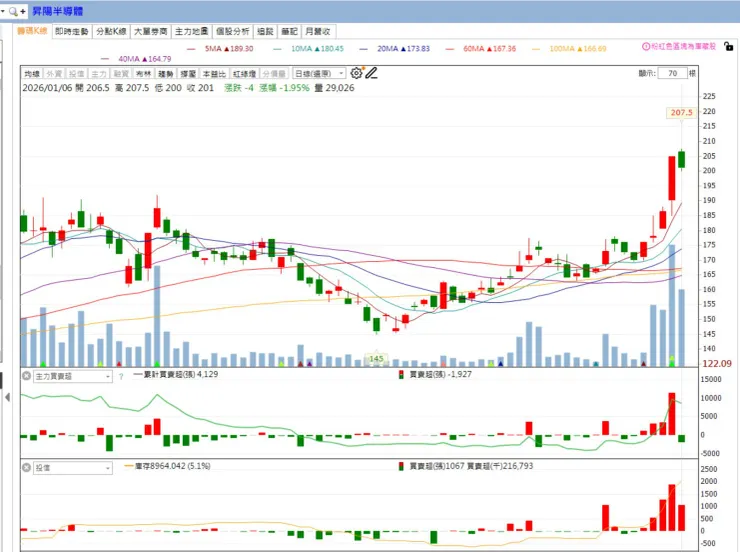Click the magnifier search icon beside the stock name
The width and height of the screenshot is (740, 552).
click(x=13, y=11)
